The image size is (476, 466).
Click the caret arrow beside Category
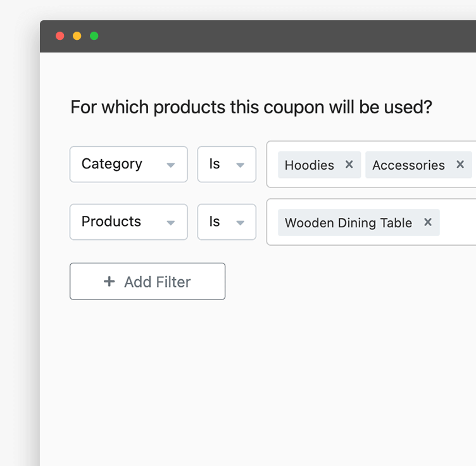click(170, 165)
